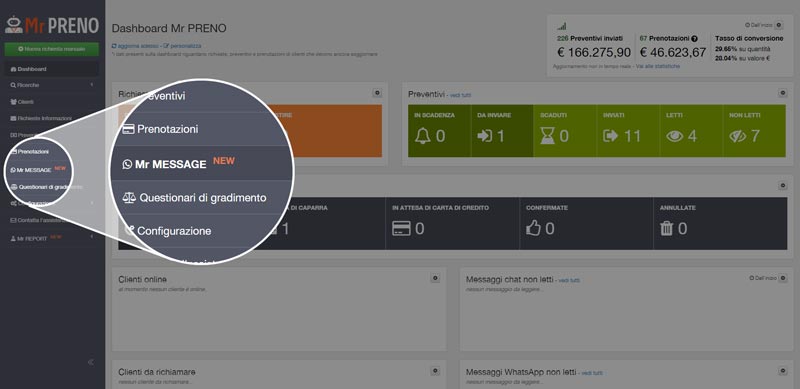The image size is (800, 389).
Task: Click 'vedi tutti' link next to Preventivi
Action: pyautogui.click(x=461, y=95)
